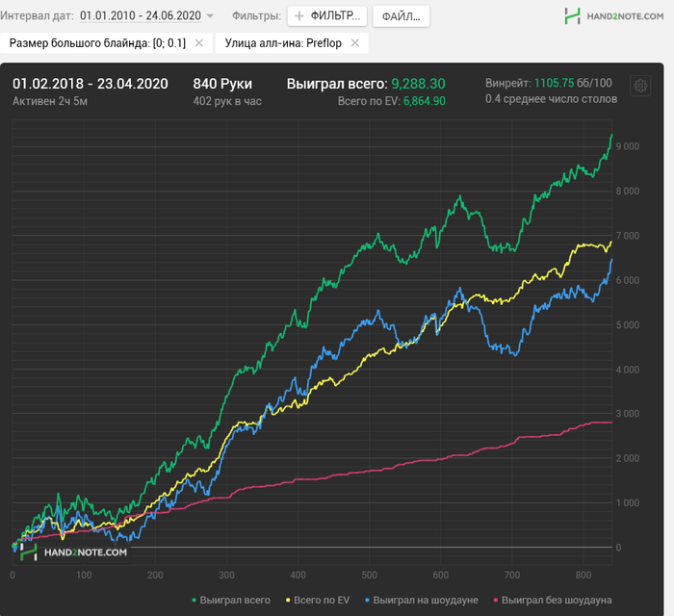Toggle the green 'Выиграл всего' legend series
Viewport: 674px width, 616px height.
(x=231, y=600)
